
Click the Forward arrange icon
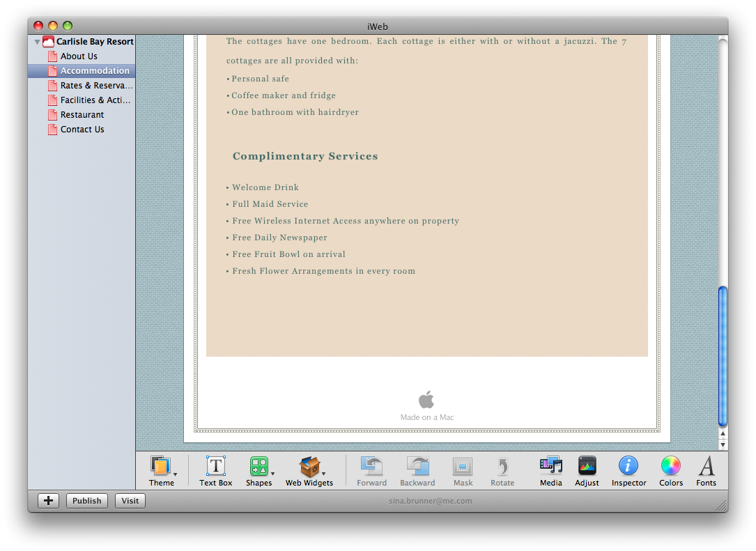(372, 466)
